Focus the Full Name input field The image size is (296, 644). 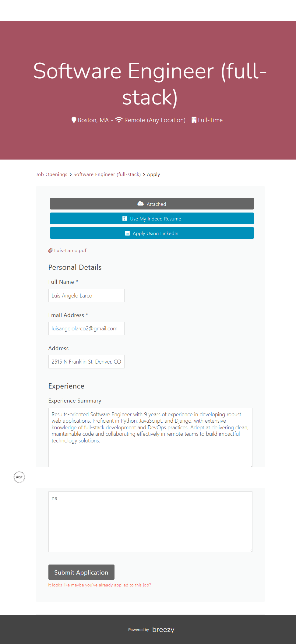click(86, 295)
